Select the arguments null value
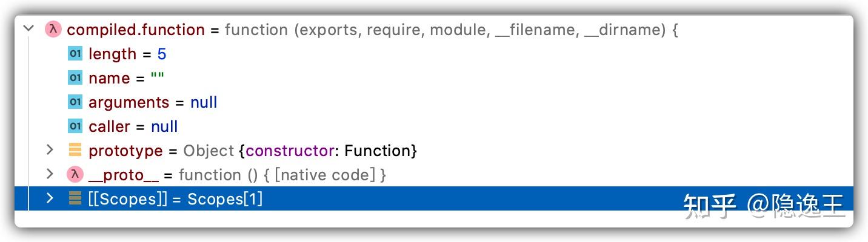868x242 pixels. (204, 102)
